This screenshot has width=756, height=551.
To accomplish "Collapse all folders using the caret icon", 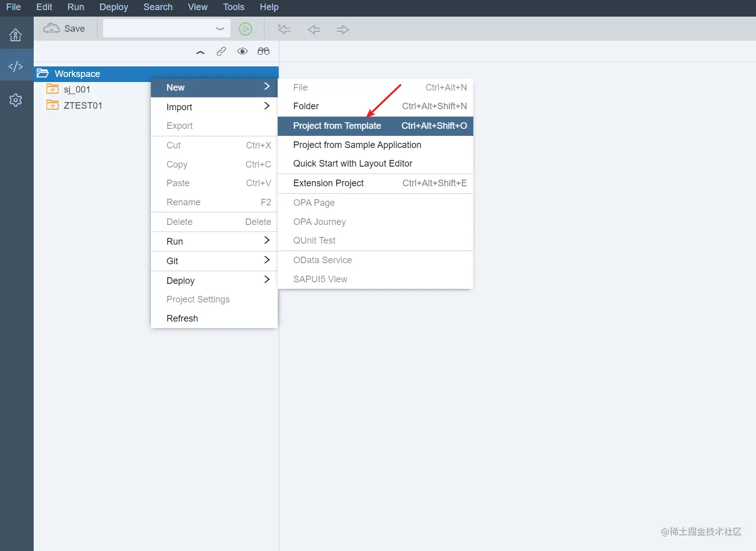I will [200, 51].
